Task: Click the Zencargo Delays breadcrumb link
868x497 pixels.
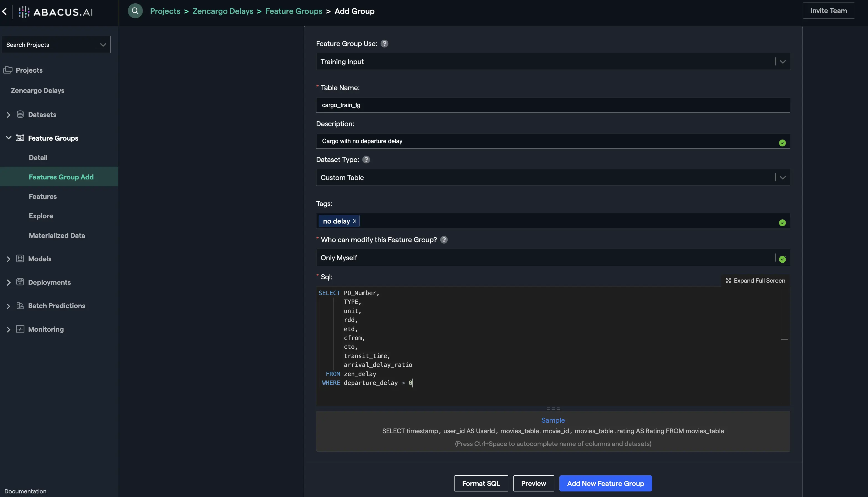Action: tap(223, 11)
